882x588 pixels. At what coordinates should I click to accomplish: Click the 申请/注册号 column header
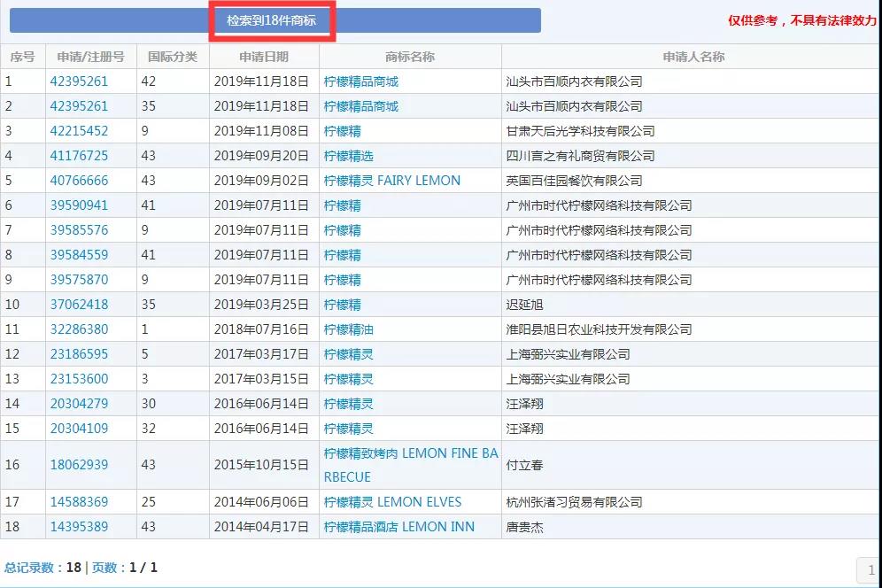point(90,57)
